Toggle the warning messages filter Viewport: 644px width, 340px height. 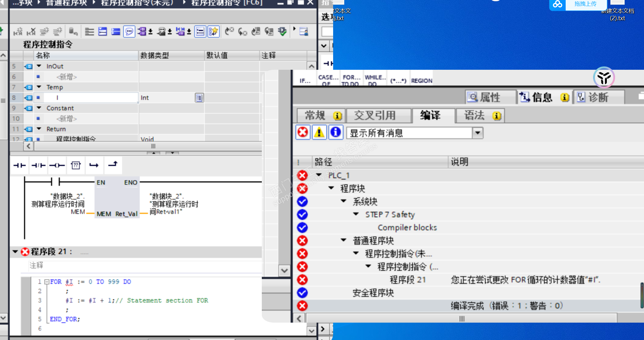(x=319, y=133)
